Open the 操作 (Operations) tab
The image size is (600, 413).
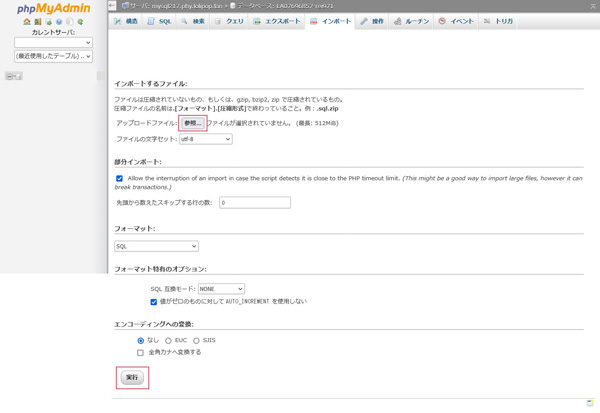point(372,21)
